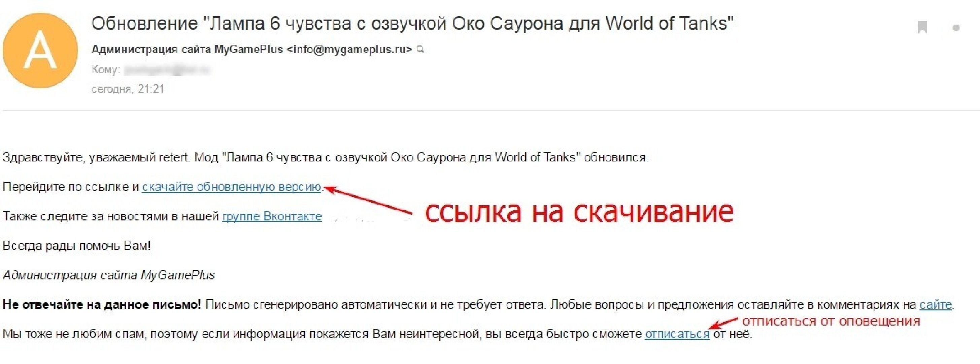This screenshot has width=980, height=364.
Task: Click the magnifier icon beside the sender address
Action: tap(420, 50)
